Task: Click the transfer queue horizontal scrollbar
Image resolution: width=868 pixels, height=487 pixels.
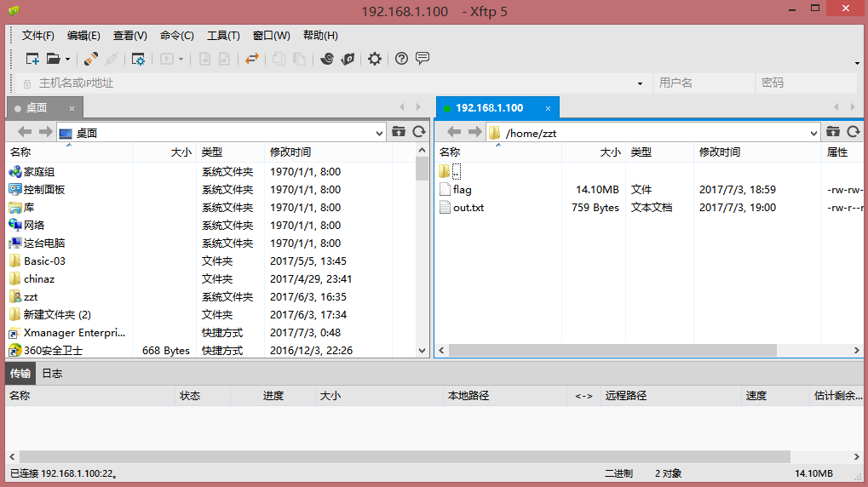Action: pos(405,456)
